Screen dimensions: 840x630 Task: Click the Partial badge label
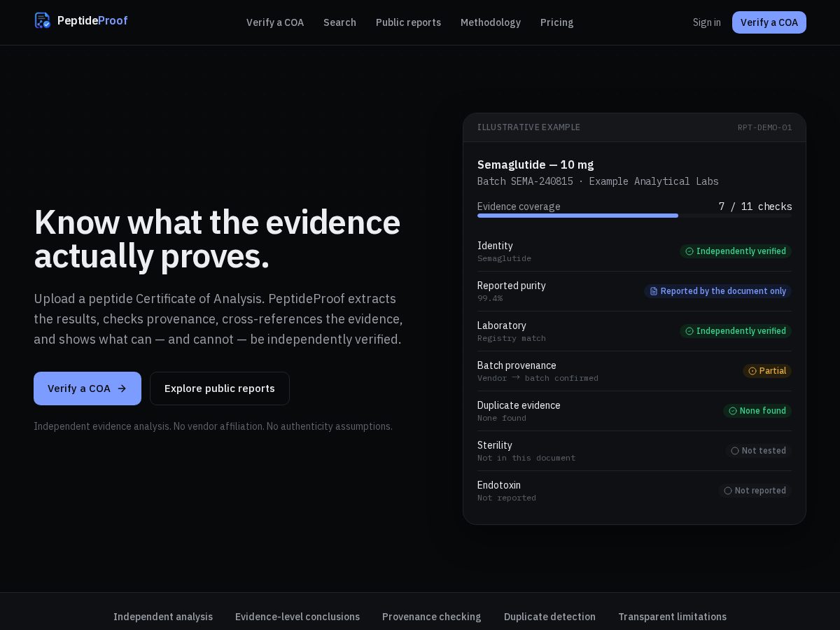[x=773, y=371]
